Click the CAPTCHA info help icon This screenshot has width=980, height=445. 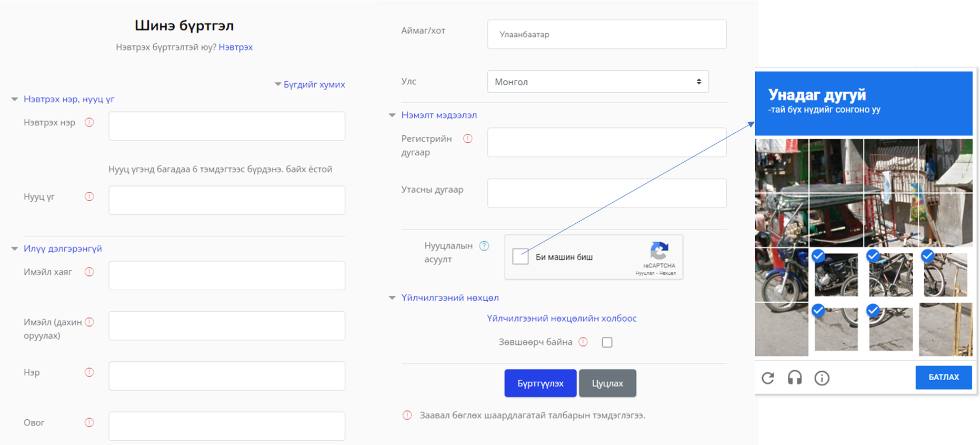pyautogui.click(x=822, y=378)
